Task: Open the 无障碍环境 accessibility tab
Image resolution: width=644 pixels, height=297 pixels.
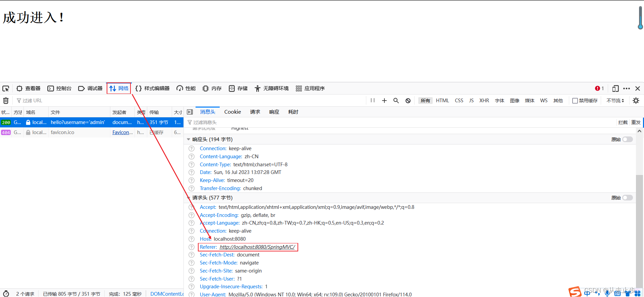Action: click(272, 88)
